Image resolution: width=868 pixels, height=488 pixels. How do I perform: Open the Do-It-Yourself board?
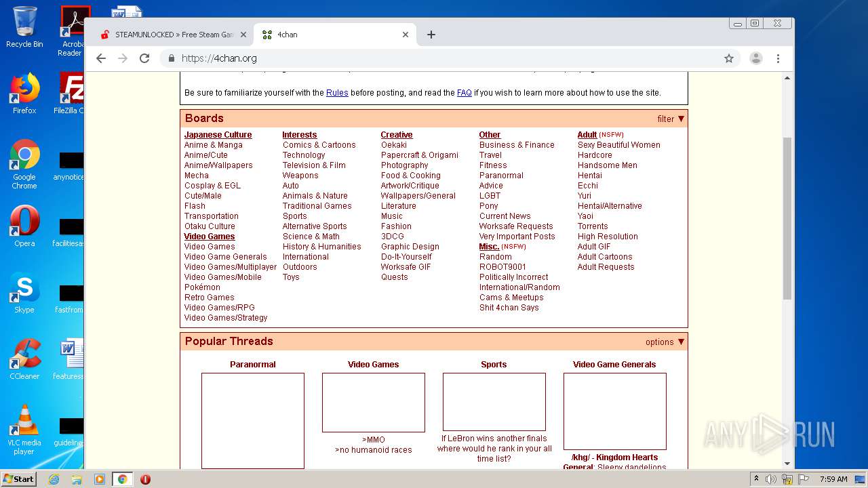click(406, 257)
